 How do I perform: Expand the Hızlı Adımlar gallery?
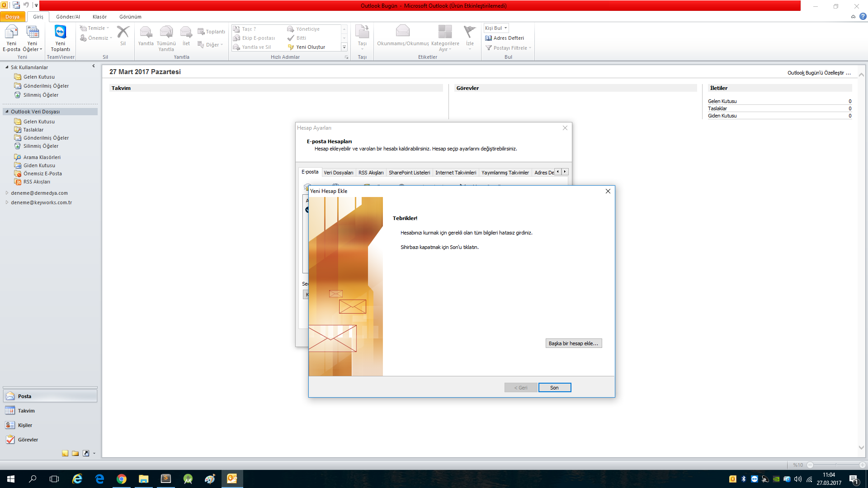pyautogui.click(x=344, y=47)
